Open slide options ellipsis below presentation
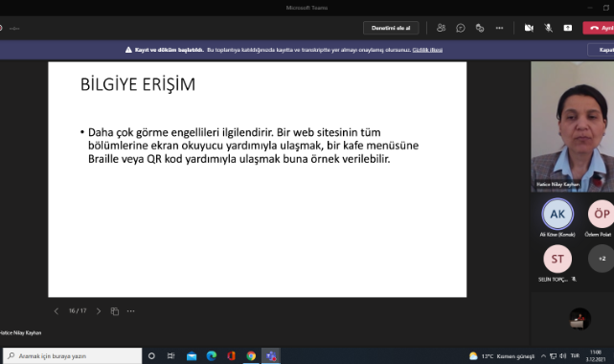The width and height of the screenshot is (614, 364). (131, 311)
